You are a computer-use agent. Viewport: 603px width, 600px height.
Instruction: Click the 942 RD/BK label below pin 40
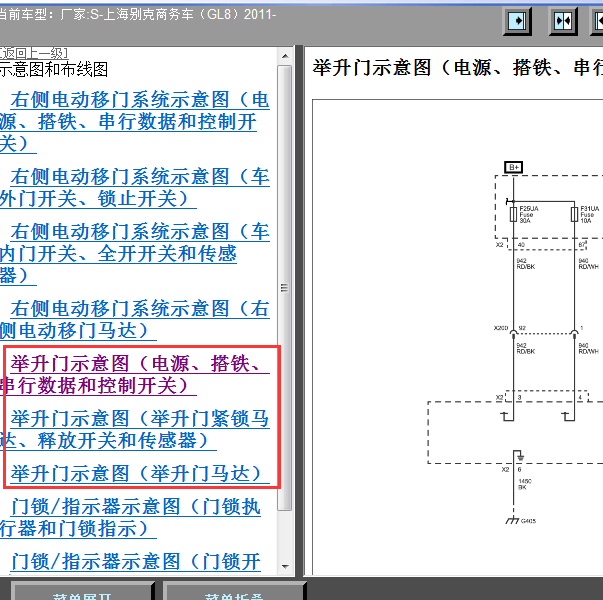[525, 264]
